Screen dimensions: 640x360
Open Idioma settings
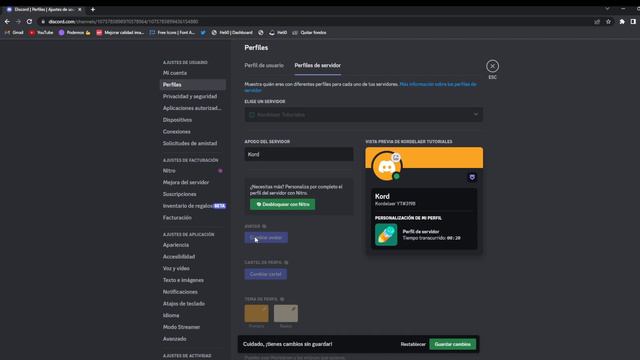tap(193, 316)
